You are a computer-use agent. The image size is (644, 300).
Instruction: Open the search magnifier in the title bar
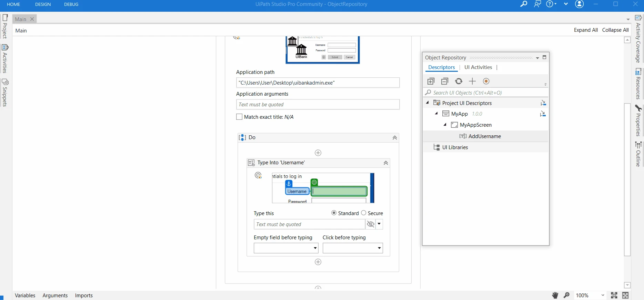tap(524, 4)
